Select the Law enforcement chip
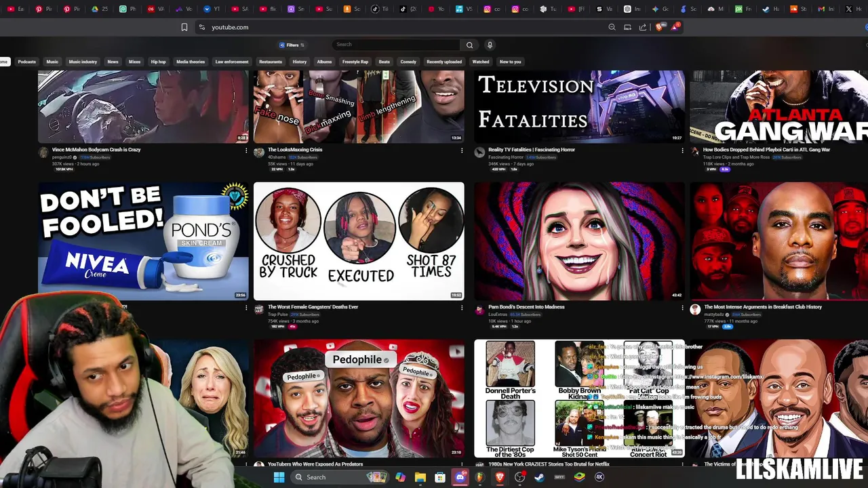The image size is (868, 488). click(232, 62)
